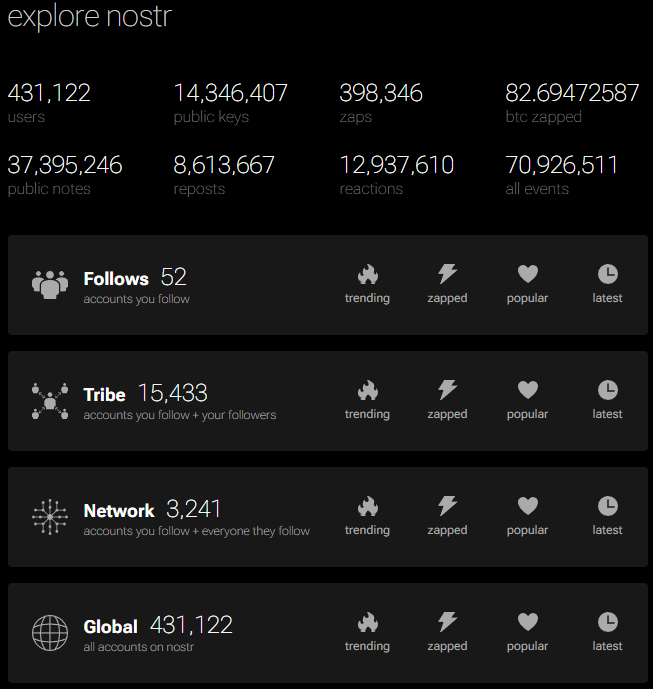
Task: Click the public notes count
Action: coord(65,165)
